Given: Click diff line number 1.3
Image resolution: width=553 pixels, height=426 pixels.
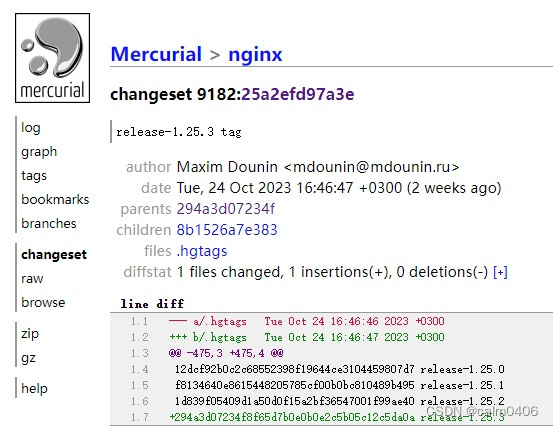Looking at the screenshot, I should (x=139, y=353).
